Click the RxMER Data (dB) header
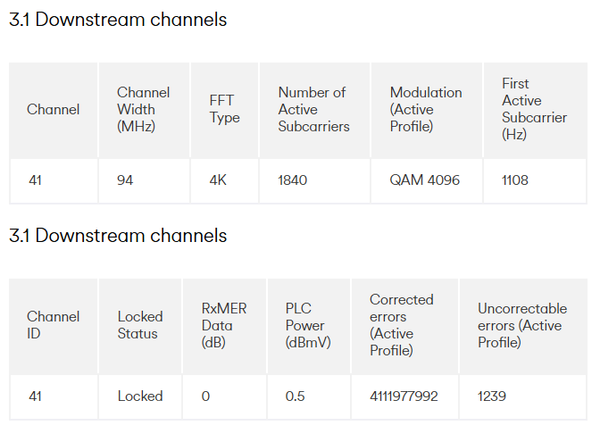Image resolution: width=600 pixels, height=434 pixels. [x=223, y=325]
